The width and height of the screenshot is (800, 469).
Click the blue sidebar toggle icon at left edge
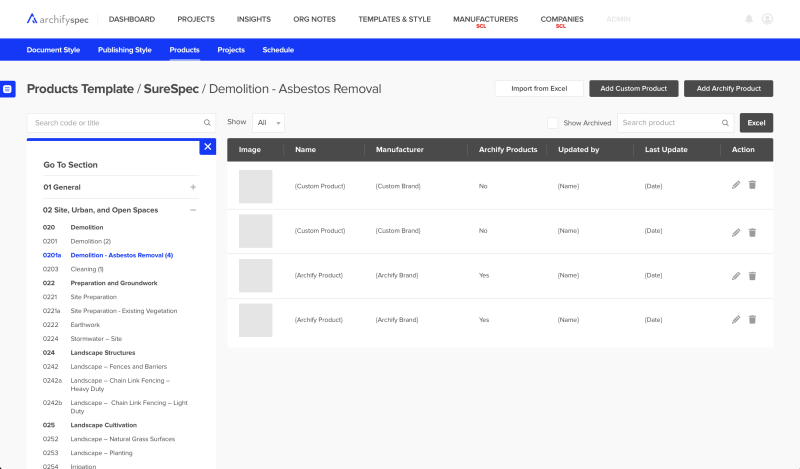(8, 89)
